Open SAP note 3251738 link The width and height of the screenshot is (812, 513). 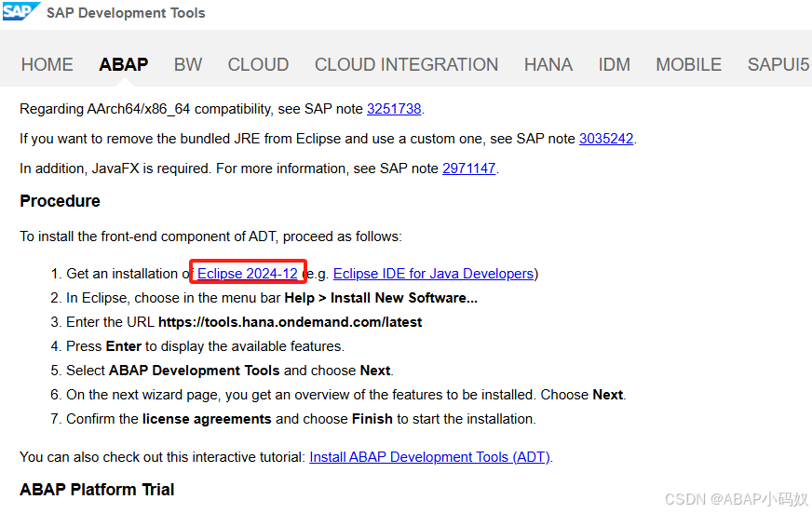click(394, 109)
